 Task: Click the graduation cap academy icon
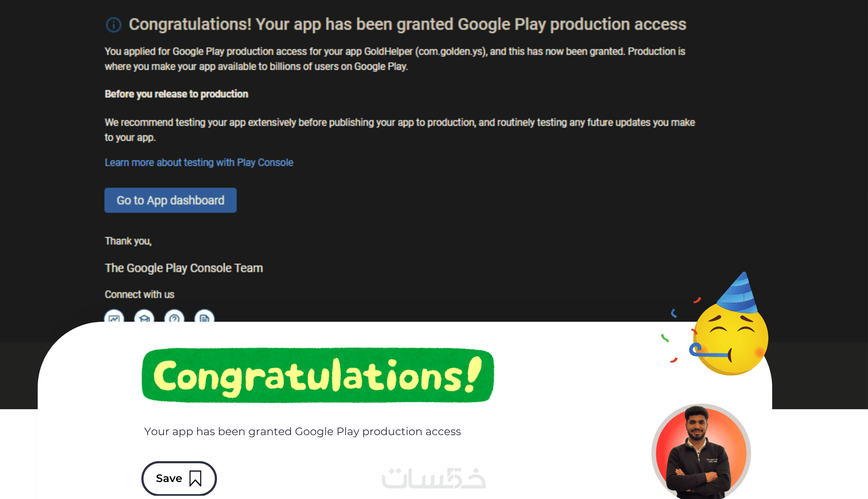[144, 317]
